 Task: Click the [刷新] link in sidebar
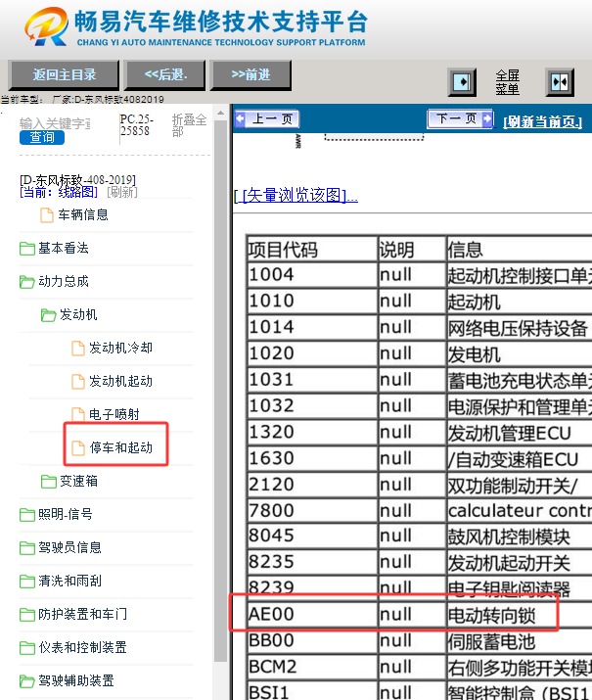[121, 192]
